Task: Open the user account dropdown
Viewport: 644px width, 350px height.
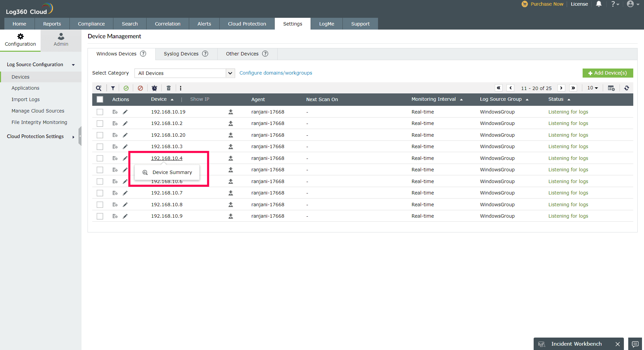Action: (x=633, y=4)
